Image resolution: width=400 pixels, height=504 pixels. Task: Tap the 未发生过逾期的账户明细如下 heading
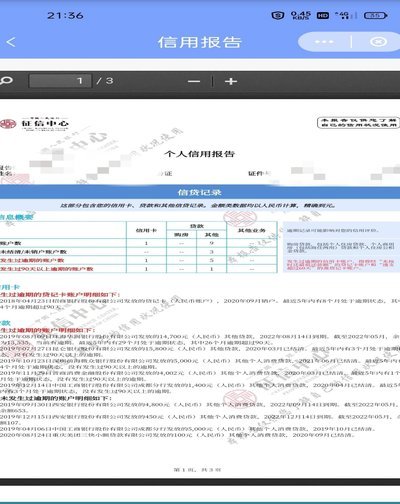[x=56, y=398]
